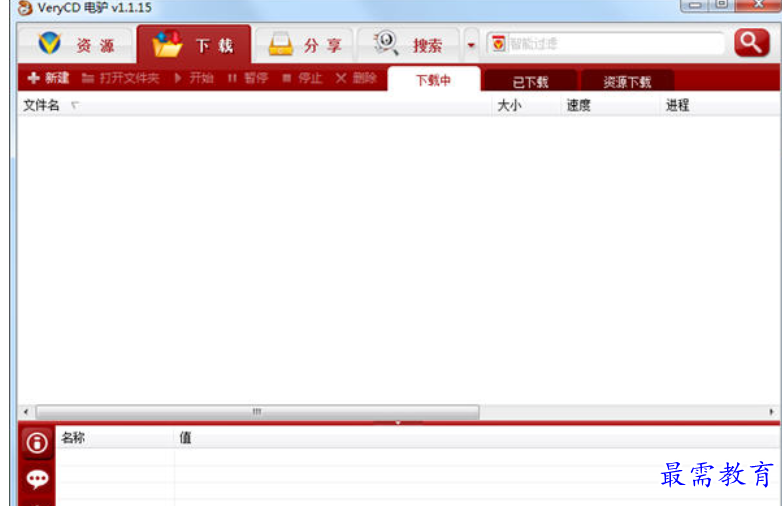Click 打开文件夹 open folder button
The image size is (782, 506).
120,78
